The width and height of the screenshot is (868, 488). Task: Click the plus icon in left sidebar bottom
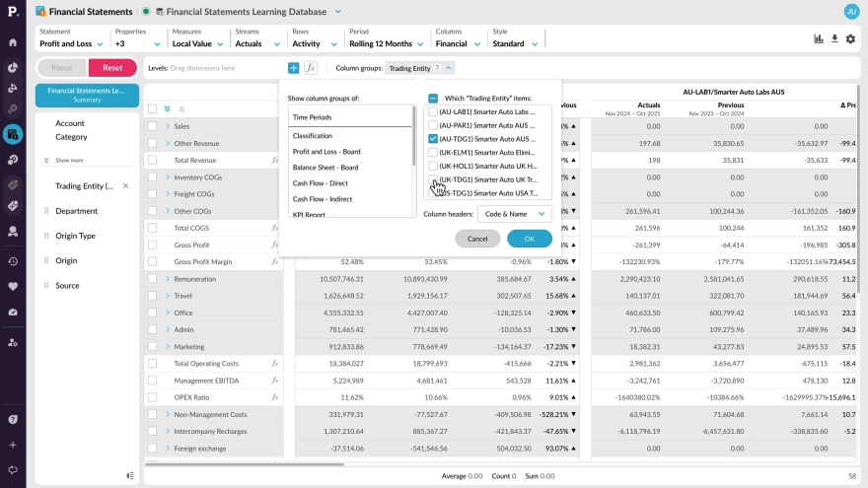13,445
